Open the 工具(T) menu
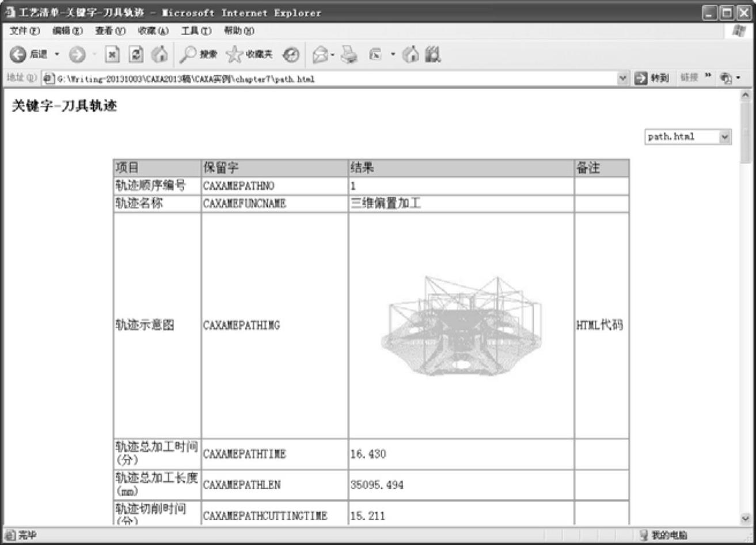756x545 pixels. [196, 31]
